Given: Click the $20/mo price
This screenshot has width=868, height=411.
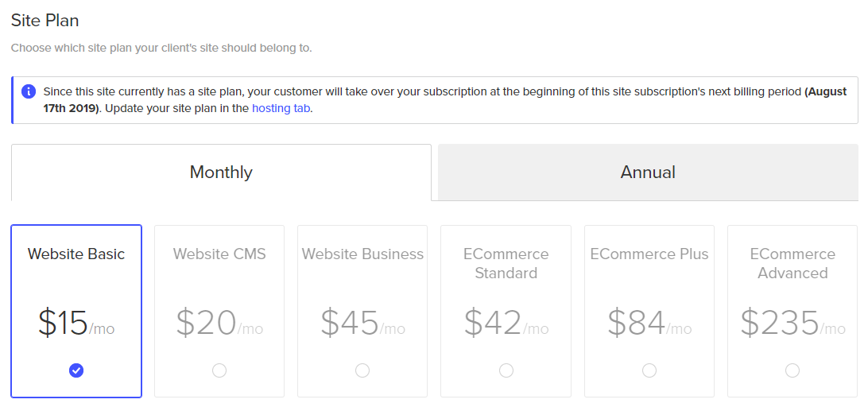Looking at the screenshot, I should (x=219, y=323).
